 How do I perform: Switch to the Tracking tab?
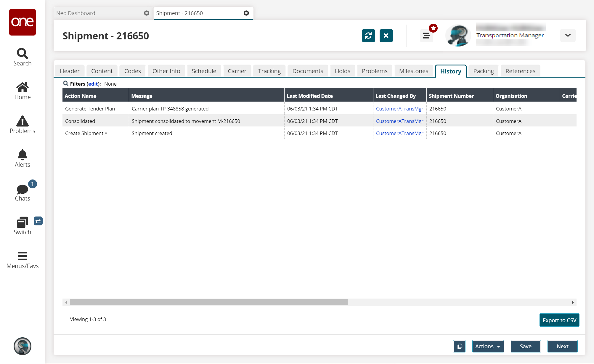(x=269, y=71)
